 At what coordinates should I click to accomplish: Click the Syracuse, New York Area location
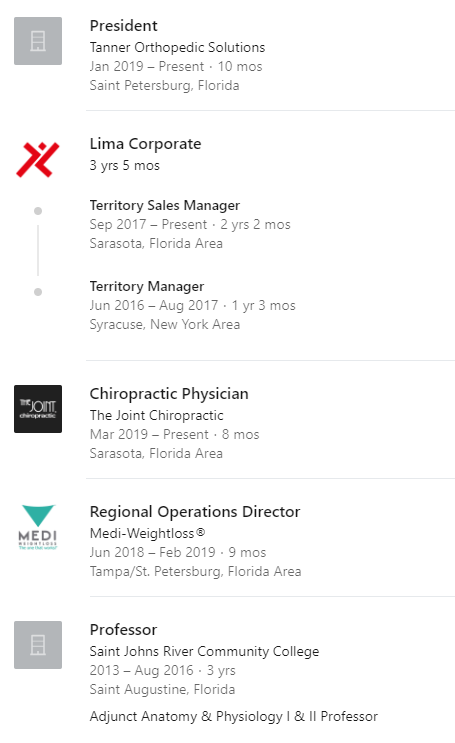pos(165,325)
